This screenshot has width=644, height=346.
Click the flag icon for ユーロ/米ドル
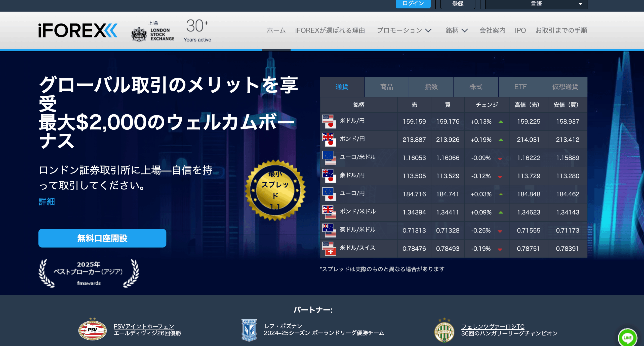pos(329,158)
